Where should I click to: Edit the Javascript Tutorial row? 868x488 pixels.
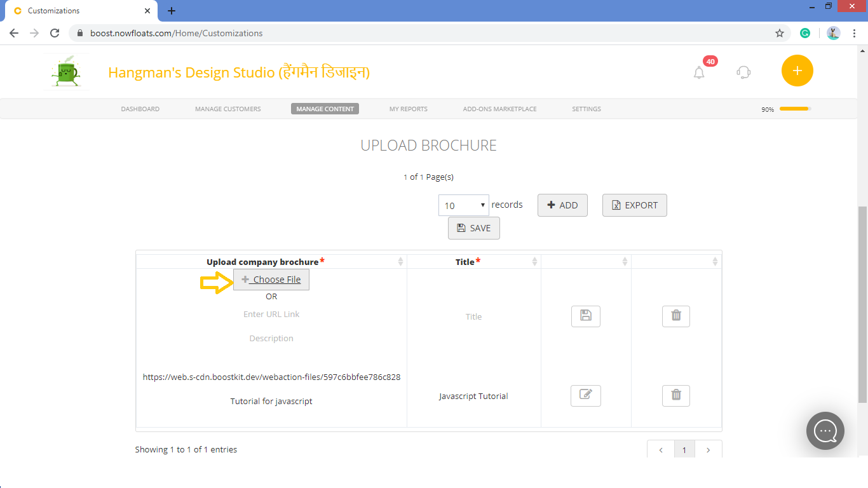coord(586,395)
